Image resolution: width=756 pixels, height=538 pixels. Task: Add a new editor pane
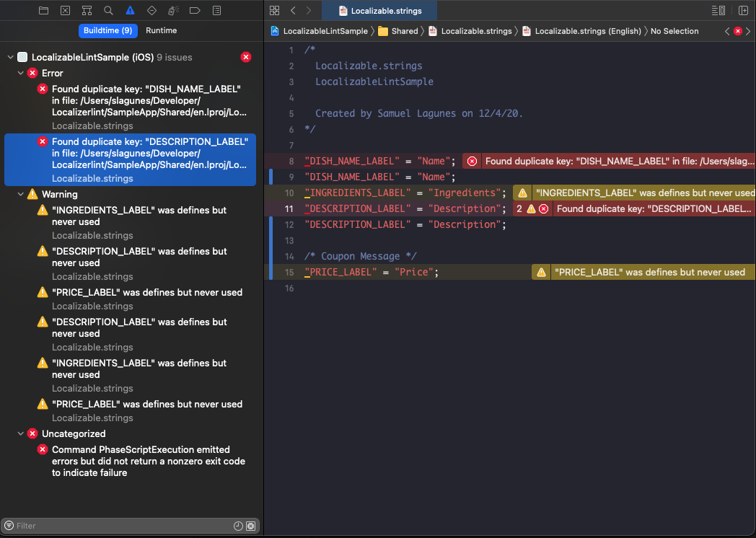(743, 10)
